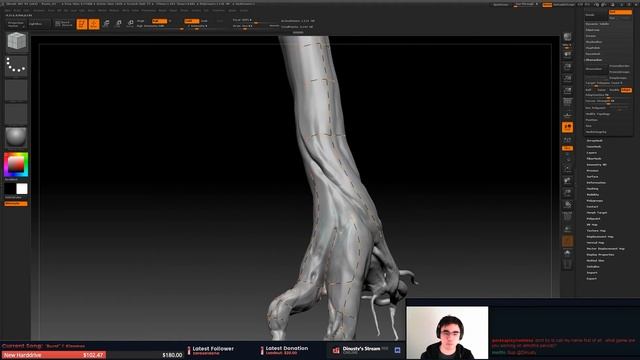Open the empty alpha slot
This screenshot has width=640, height=360.
(17, 90)
